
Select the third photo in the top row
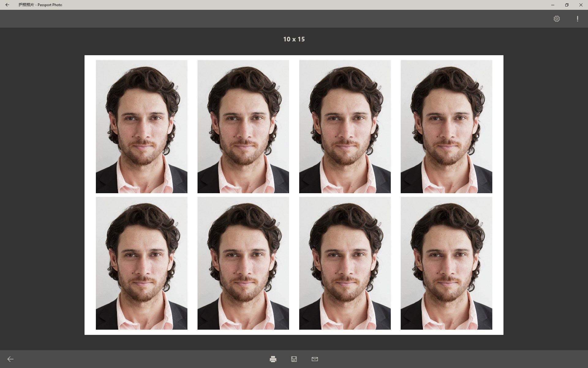[x=345, y=126]
